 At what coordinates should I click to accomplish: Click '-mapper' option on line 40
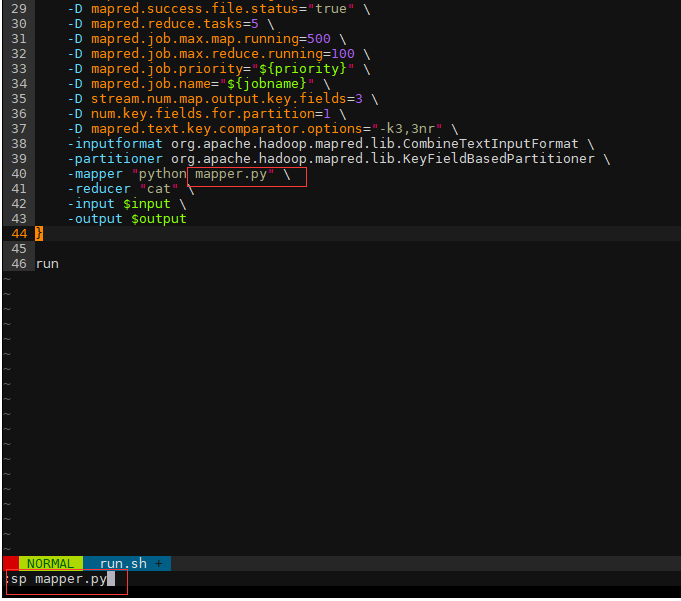coord(95,174)
